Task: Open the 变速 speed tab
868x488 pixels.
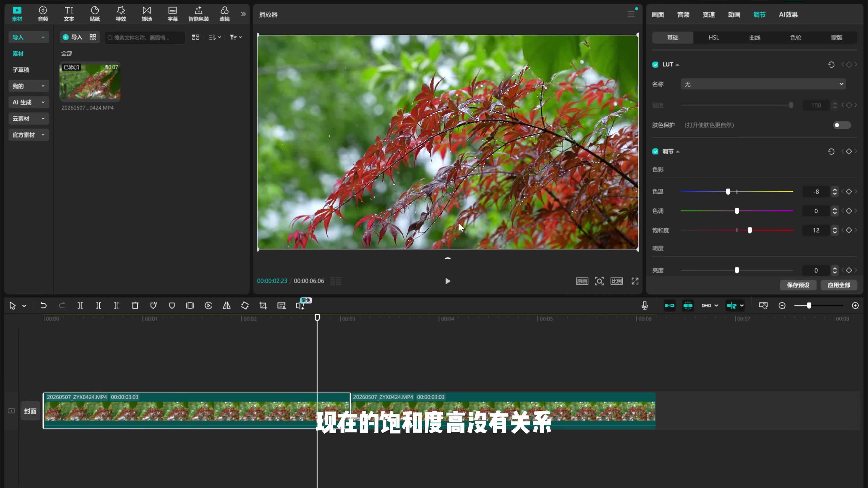Action: coord(709,14)
